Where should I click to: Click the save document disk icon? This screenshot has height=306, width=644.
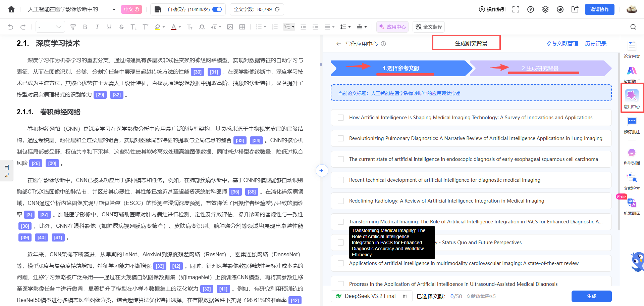click(x=157, y=9)
